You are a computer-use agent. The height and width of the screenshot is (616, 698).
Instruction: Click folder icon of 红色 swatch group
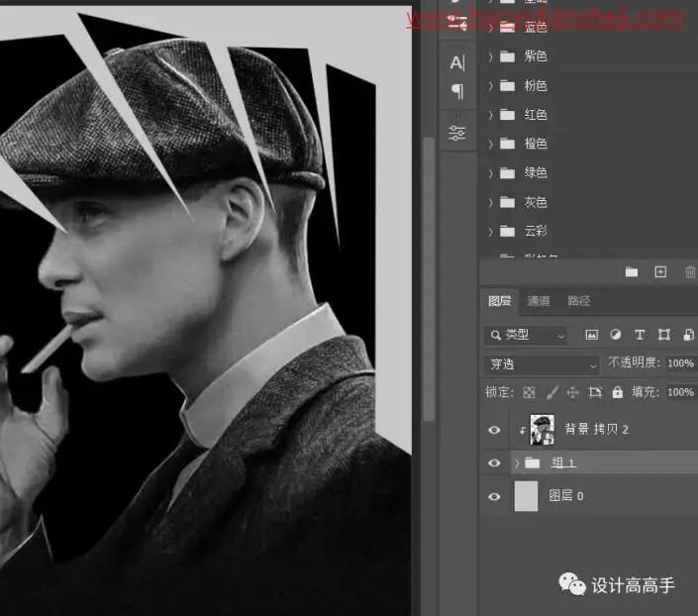[507, 115]
